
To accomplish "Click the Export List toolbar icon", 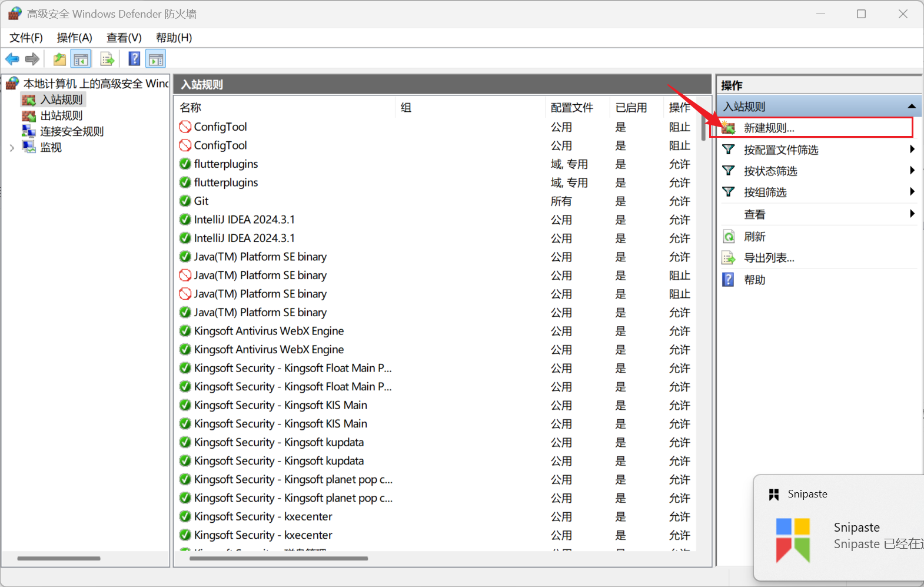I will pyautogui.click(x=107, y=59).
